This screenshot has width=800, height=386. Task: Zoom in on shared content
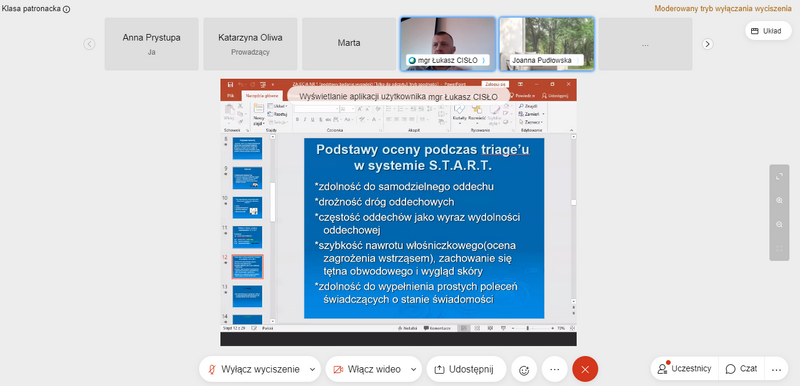pyautogui.click(x=779, y=200)
